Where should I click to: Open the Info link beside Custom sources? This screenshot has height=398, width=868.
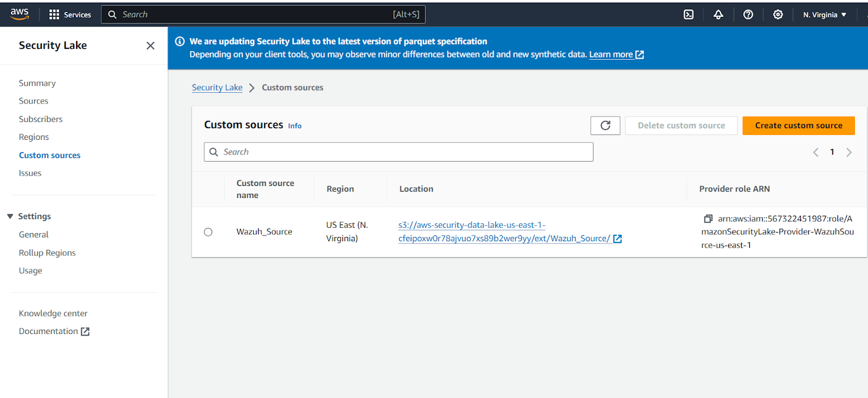(295, 126)
